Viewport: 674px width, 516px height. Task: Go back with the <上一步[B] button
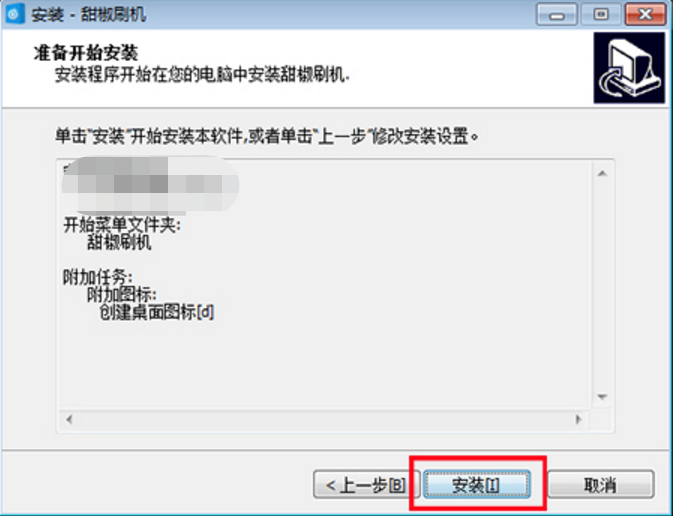[365, 485]
